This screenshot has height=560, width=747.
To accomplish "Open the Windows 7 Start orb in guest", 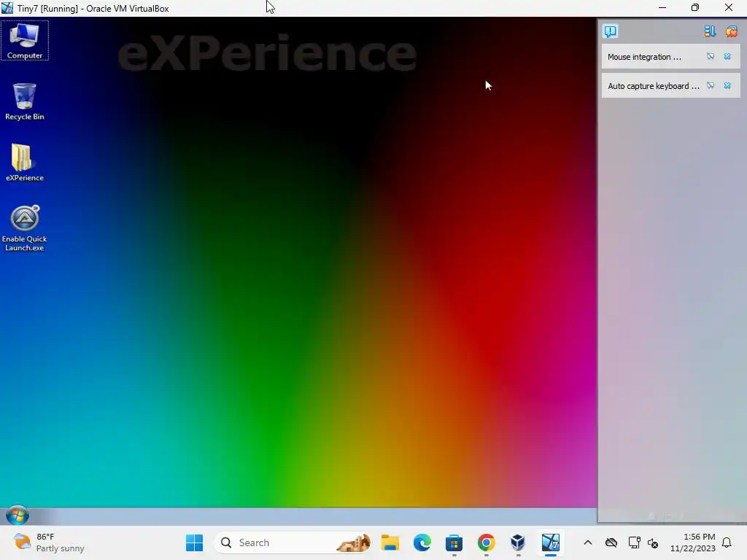I will (x=18, y=516).
